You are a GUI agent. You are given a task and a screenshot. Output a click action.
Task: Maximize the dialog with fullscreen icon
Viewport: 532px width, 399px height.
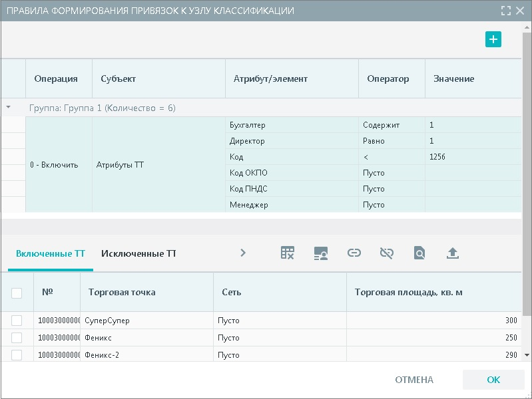[506, 11]
